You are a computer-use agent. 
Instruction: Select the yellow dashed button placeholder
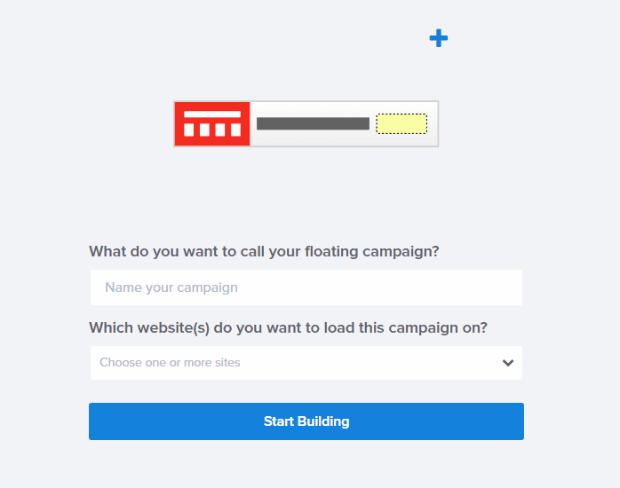(401, 124)
